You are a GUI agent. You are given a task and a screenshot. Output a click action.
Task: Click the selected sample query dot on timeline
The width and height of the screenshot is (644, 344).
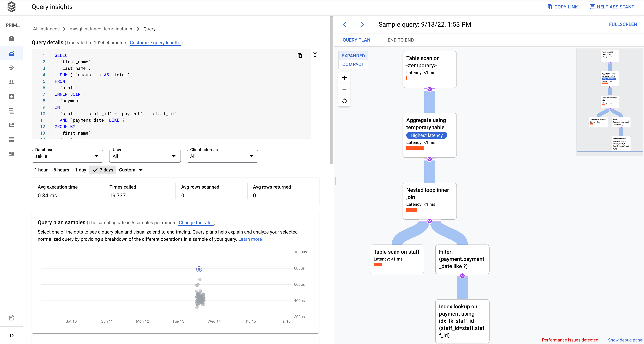point(199,269)
